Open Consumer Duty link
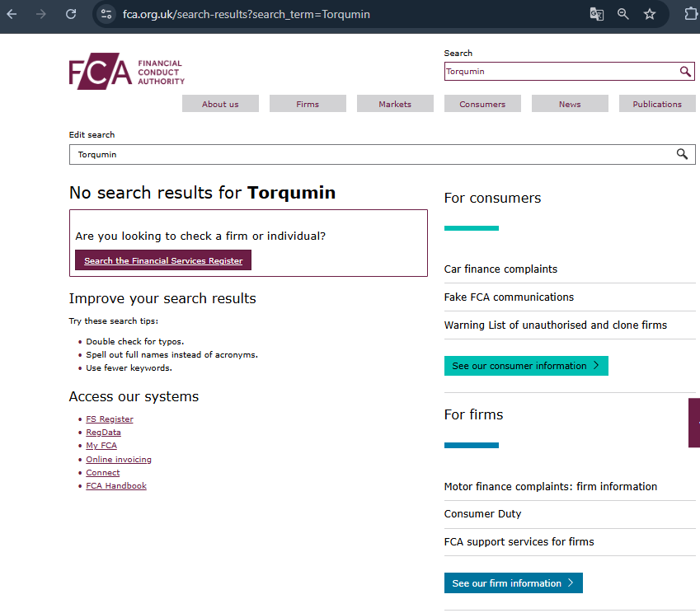 482,514
